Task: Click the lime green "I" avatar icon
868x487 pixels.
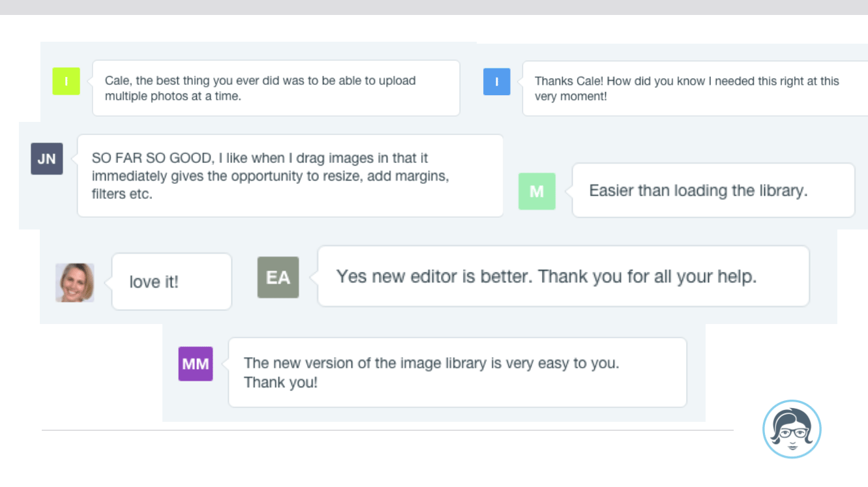Action: pyautogui.click(x=66, y=81)
